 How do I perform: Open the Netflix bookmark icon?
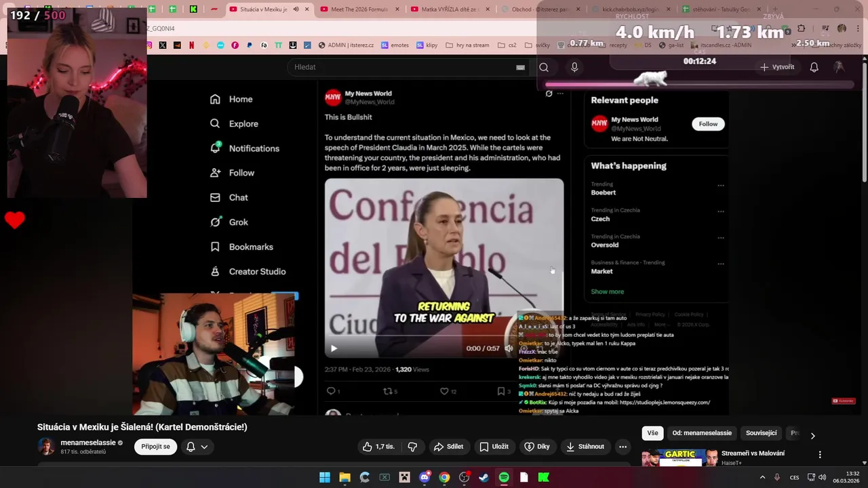coord(192,45)
